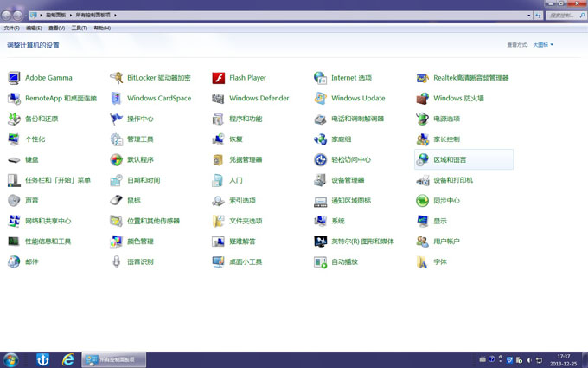
Task: Open the 编辑(E) menu
Action: pyautogui.click(x=34, y=29)
